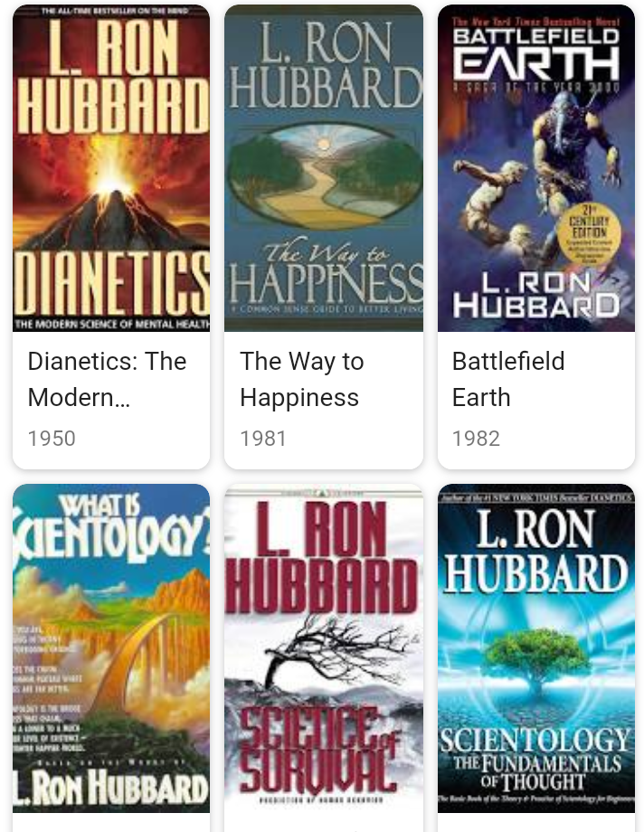Open the What Is Scientology? cover
The image size is (644, 832).
point(111,648)
